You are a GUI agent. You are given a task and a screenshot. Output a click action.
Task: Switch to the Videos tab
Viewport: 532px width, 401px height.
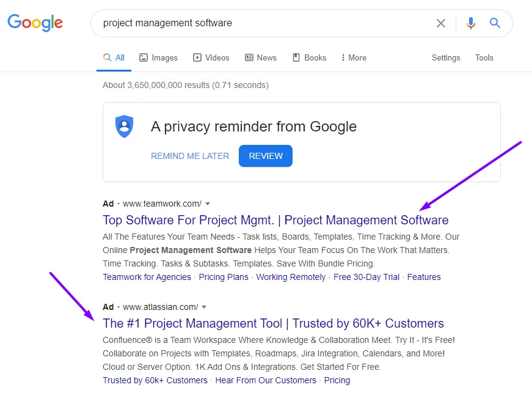tap(211, 57)
